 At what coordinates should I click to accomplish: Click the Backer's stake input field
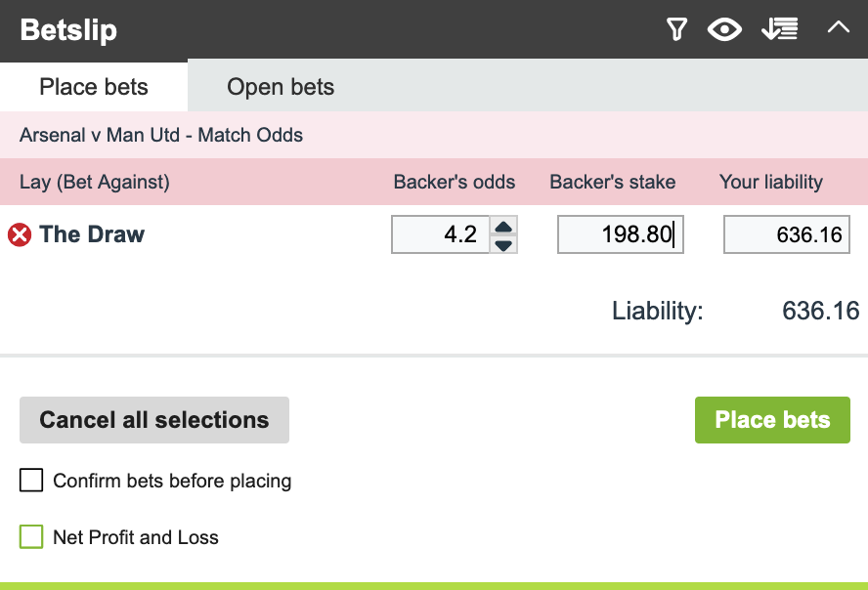[x=620, y=234]
